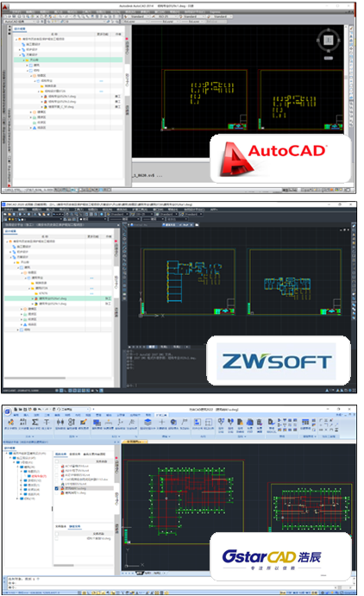Open the Standard text style dropdown in AutoCAD
This screenshot has height=596, width=364.
[137, 16]
